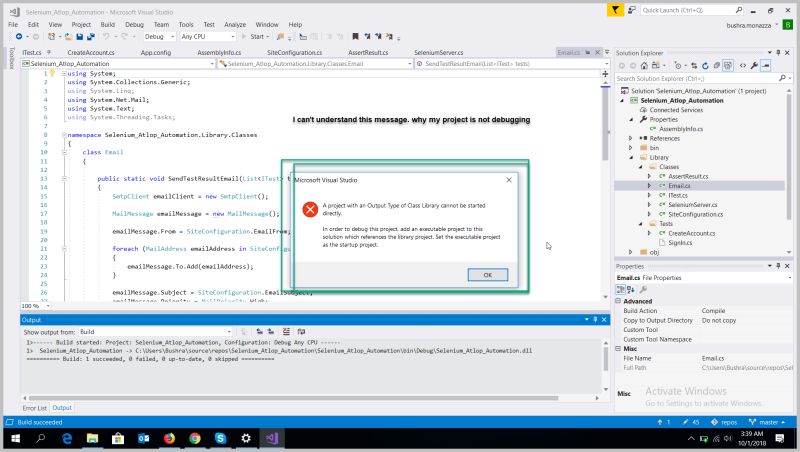Click the Bookmark toggle icon

click(355, 37)
